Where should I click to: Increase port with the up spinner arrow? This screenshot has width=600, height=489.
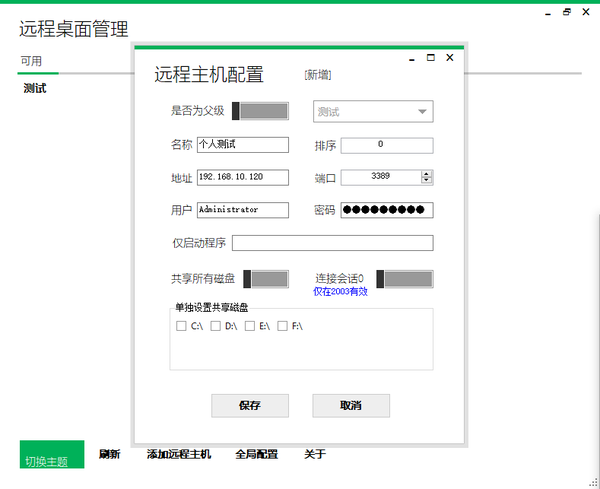(x=426, y=174)
